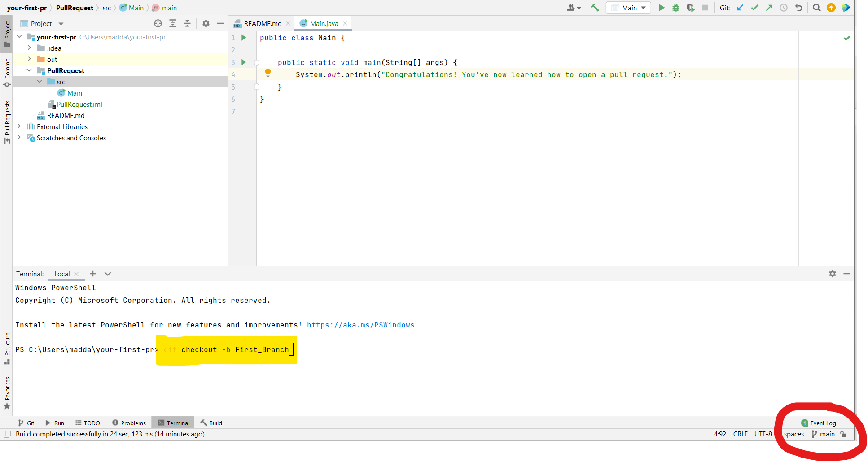Image resolution: width=868 pixels, height=462 pixels.
Task: Expand the out folder
Action: (29, 59)
